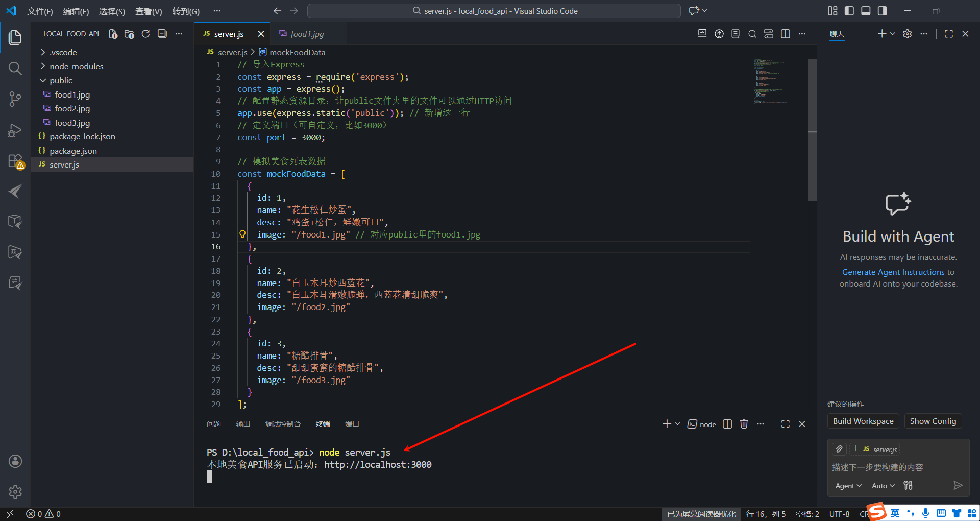
Task: Collapse all folders in explorer
Action: pos(162,34)
